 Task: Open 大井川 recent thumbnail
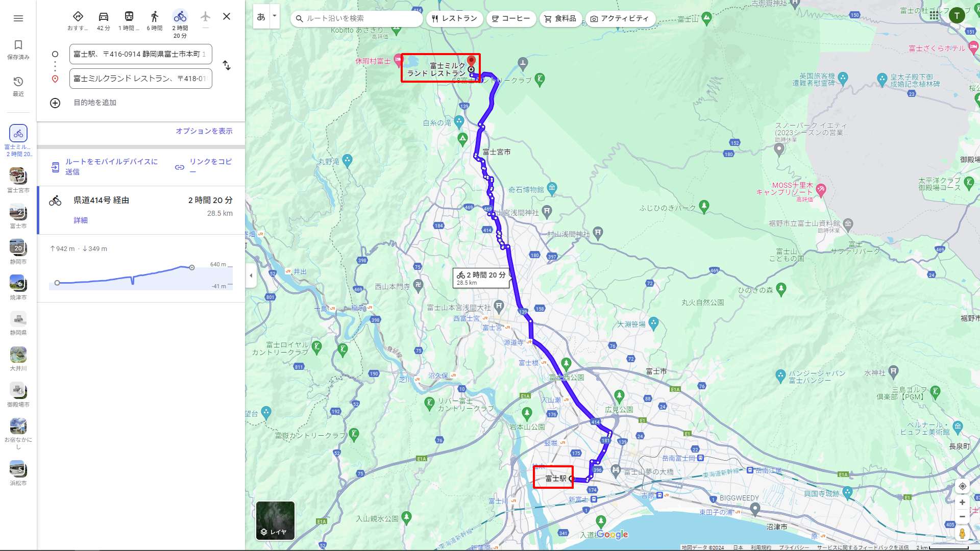click(x=18, y=359)
